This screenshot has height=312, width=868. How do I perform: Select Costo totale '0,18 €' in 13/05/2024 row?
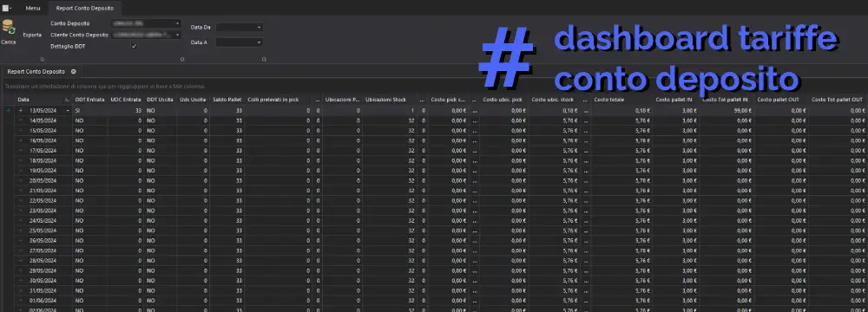tap(622, 111)
